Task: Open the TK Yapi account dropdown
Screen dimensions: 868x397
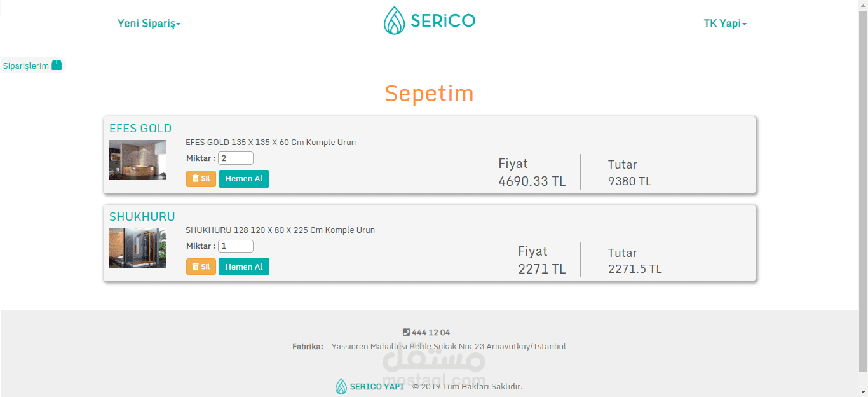Action: pos(724,24)
